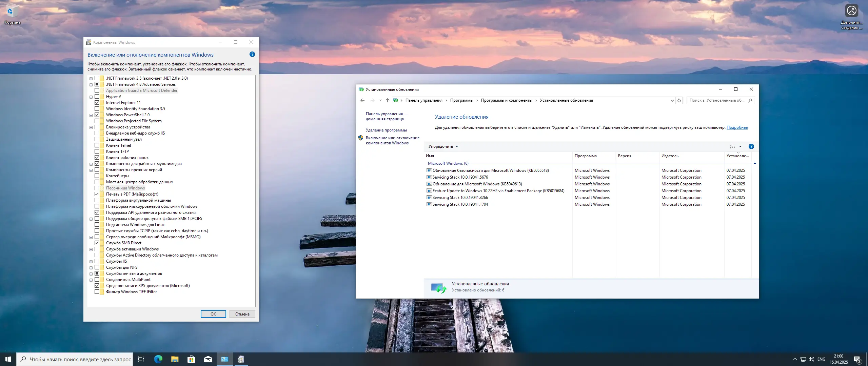The height and width of the screenshot is (366, 868).
Task: Refresh the Installed Updates address bar
Action: point(679,100)
